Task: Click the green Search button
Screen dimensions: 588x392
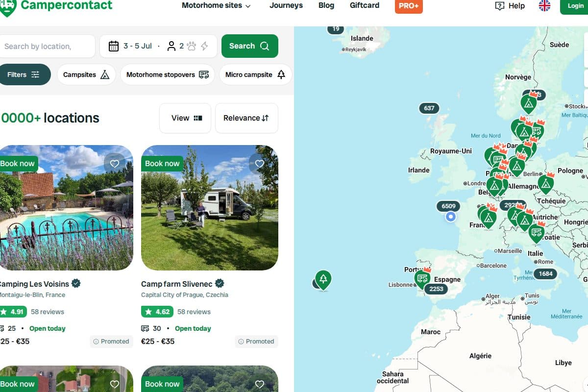Action: pos(250,46)
